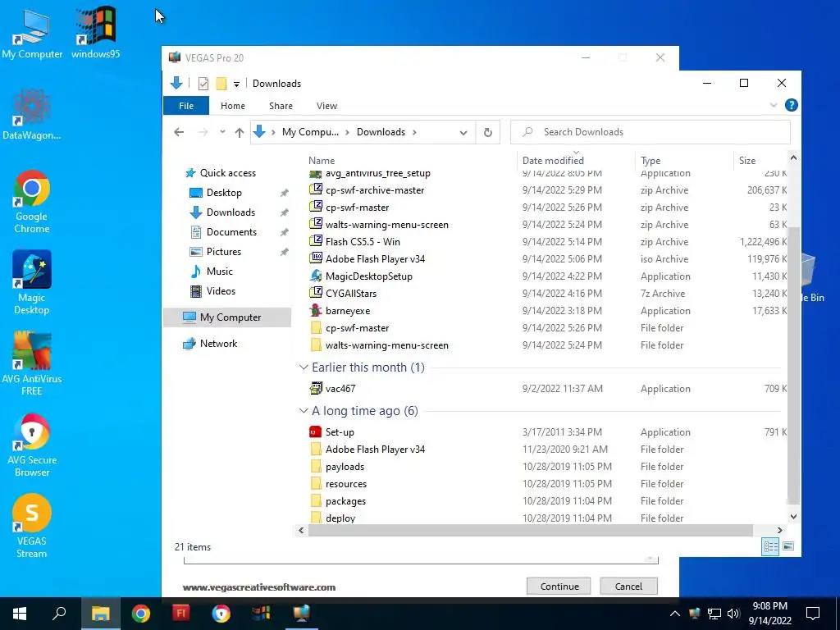Open Chrome from the taskbar
The width and height of the screenshot is (840, 630).
tap(141, 614)
